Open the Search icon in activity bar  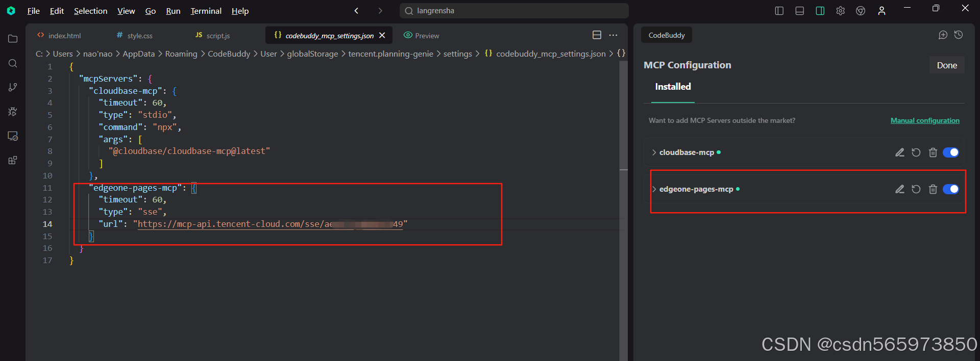click(x=13, y=63)
